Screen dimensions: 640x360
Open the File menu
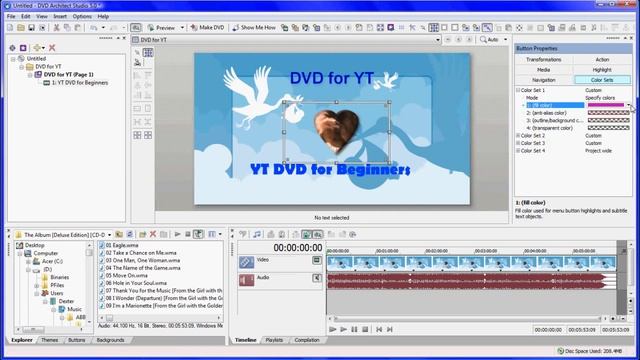point(11,16)
